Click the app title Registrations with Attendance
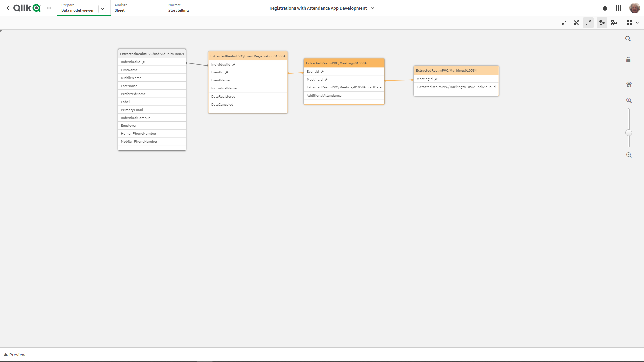Screen dimensions: 644x362 tap(318, 8)
